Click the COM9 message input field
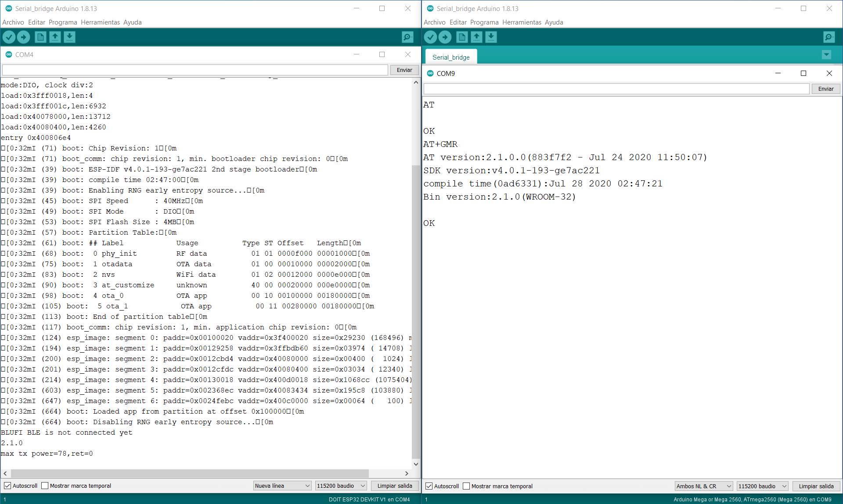Viewport: 843px width, 504px height. 615,88
